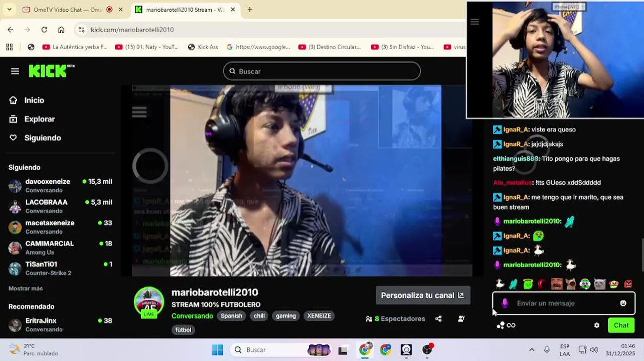Click the gaming tag
The image size is (644, 361).
coord(286,316)
